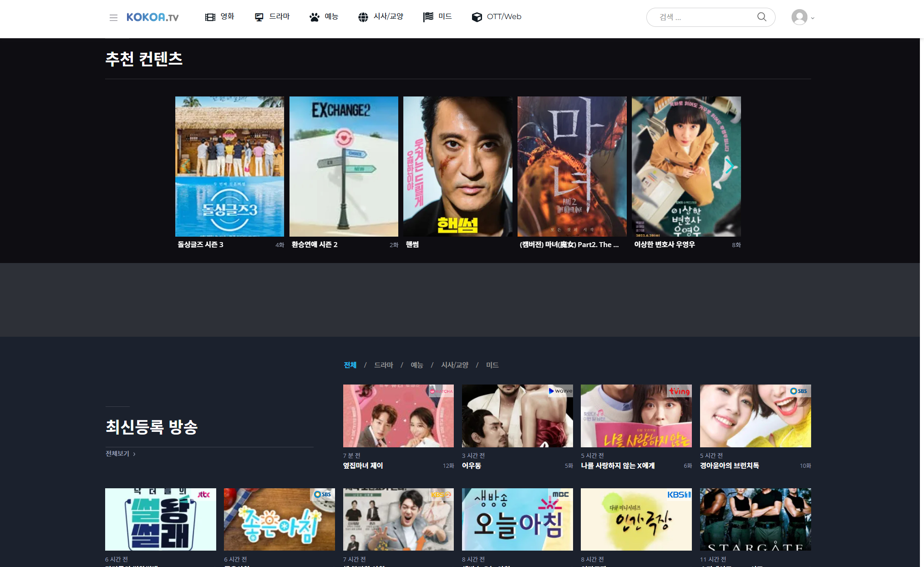Click the user avatar icon
This screenshot has width=924, height=567.
(799, 17)
